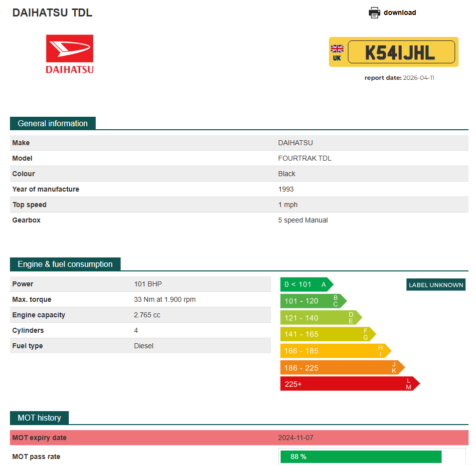Click the Engine capacity value 2.765 cc
The width and height of the screenshot is (476, 465).
coord(147,315)
